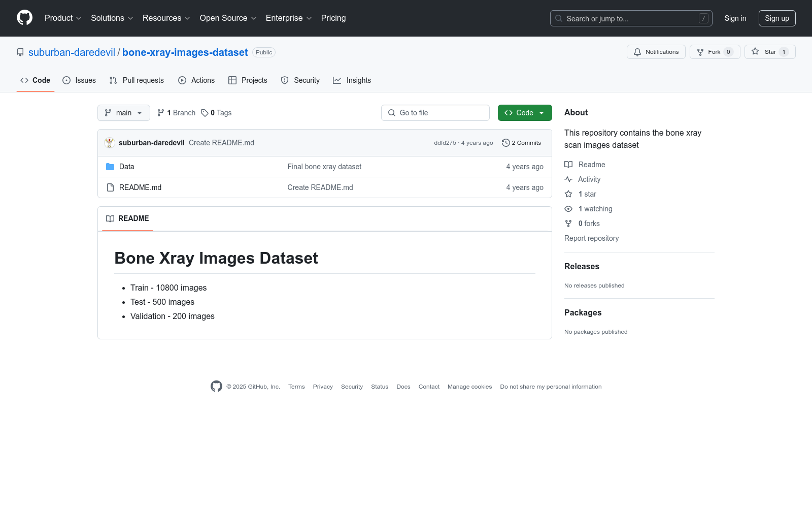This screenshot has height=508, width=812.
Task: Click the star icon in Star button
Action: click(x=755, y=51)
